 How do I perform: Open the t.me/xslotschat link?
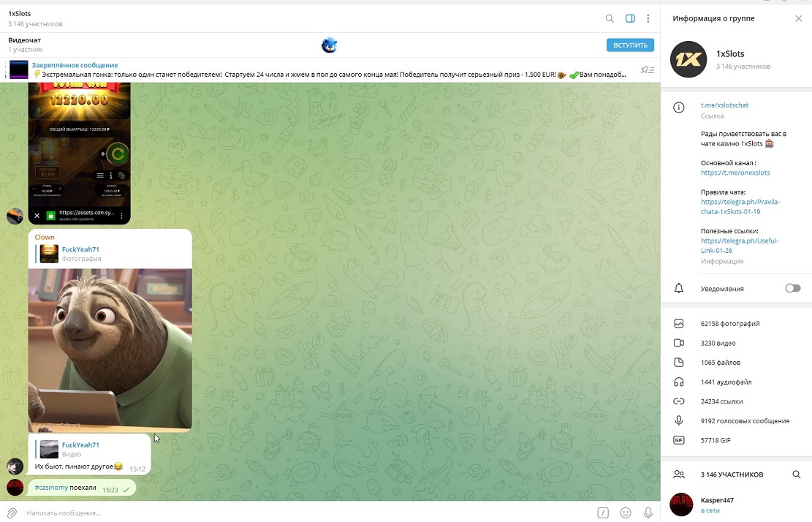724,105
